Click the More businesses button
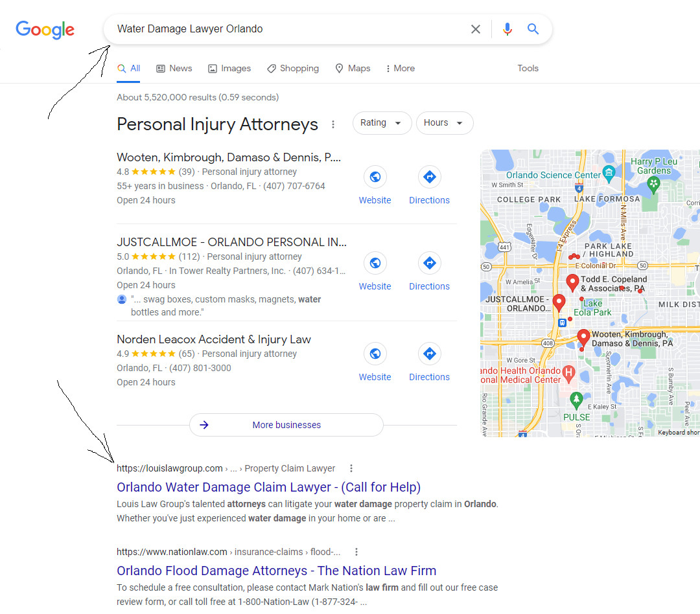 pyautogui.click(x=286, y=425)
